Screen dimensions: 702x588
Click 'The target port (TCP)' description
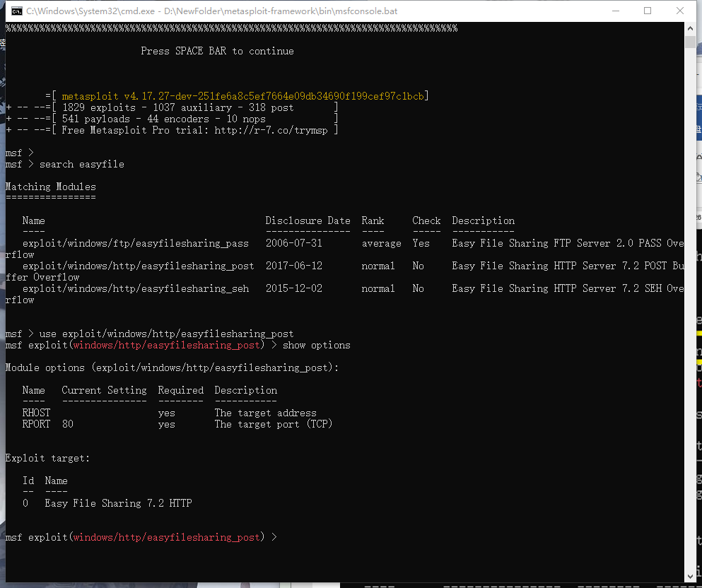[274, 424]
